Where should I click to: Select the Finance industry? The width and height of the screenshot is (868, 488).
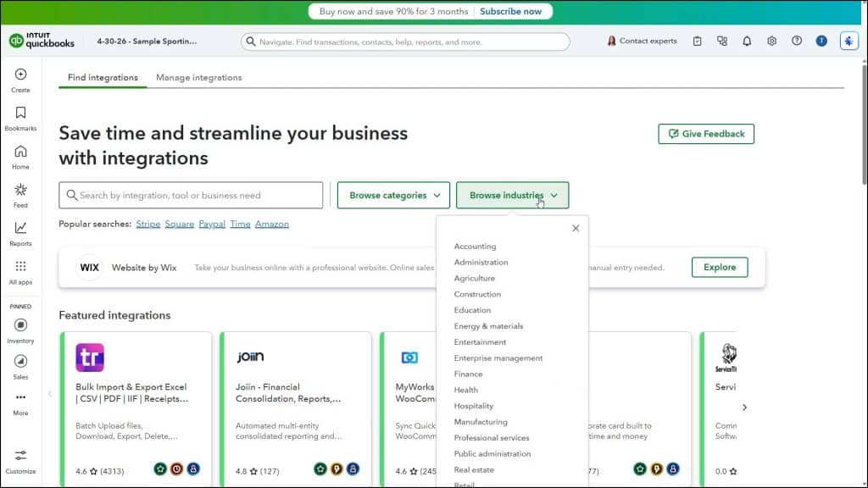point(468,374)
